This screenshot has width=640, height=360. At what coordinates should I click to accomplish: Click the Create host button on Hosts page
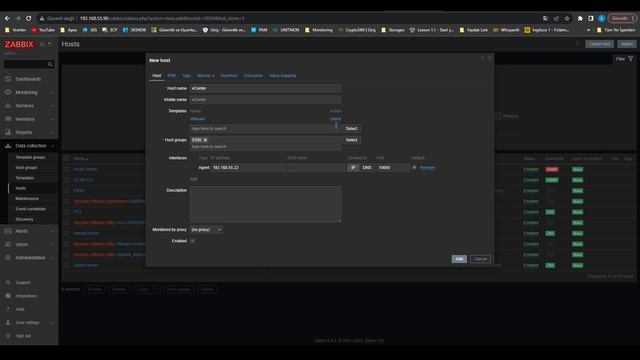coord(599,44)
